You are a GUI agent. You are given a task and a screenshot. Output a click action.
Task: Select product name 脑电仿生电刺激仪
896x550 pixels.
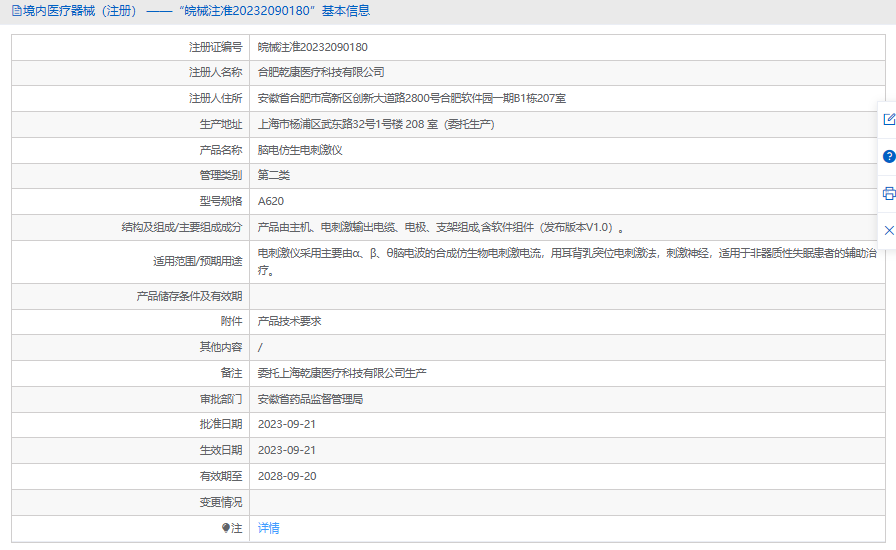point(300,150)
